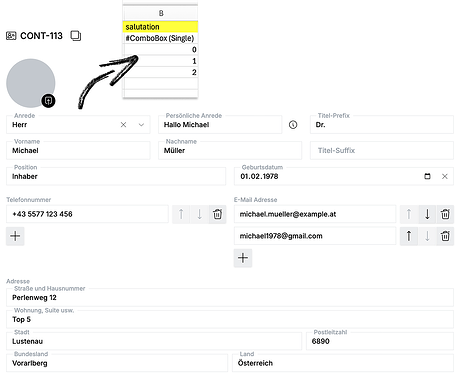Delete the phone number +43 5577 123 456

[x=217, y=214]
